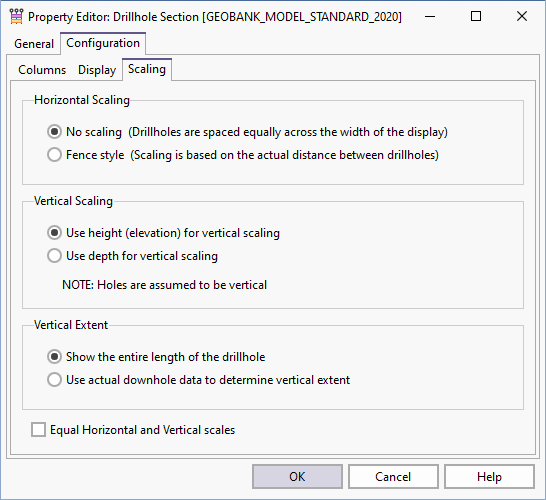The width and height of the screenshot is (546, 500).
Task: Enable Equal Horizontal and Vertical scales checkbox
Action: (38, 430)
